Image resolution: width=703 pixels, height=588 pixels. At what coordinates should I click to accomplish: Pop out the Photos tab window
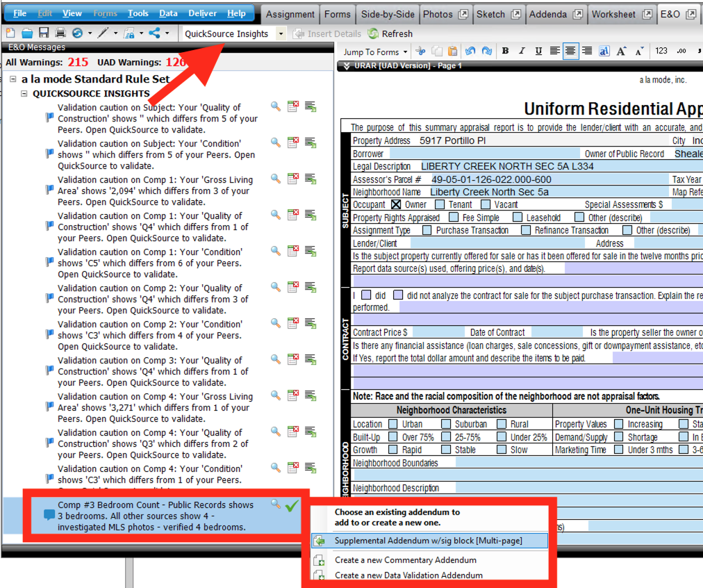463,15
